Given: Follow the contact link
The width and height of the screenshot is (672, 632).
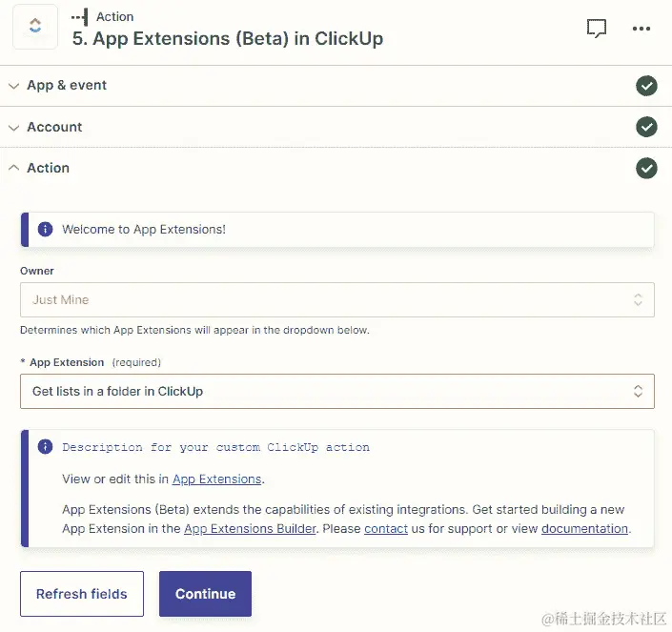Looking at the screenshot, I should (x=386, y=529).
